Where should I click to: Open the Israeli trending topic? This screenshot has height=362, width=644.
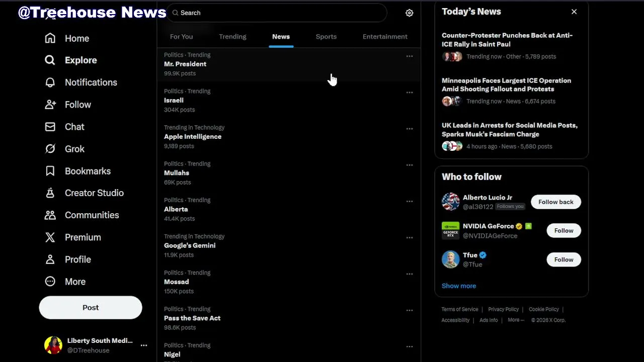(x=289, y=101)
